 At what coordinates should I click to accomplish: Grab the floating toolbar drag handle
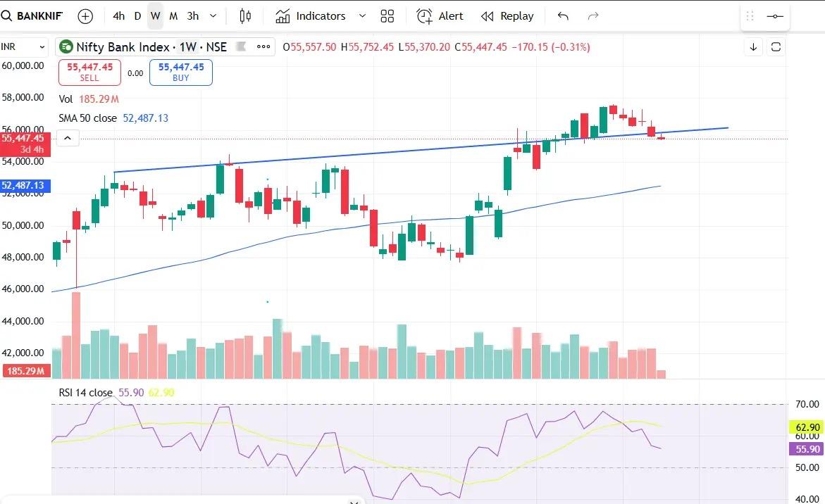pyautogui.click(x=750, y=16)
